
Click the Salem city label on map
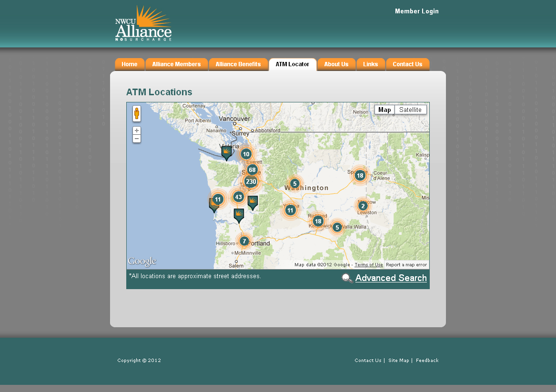[236, 266]
